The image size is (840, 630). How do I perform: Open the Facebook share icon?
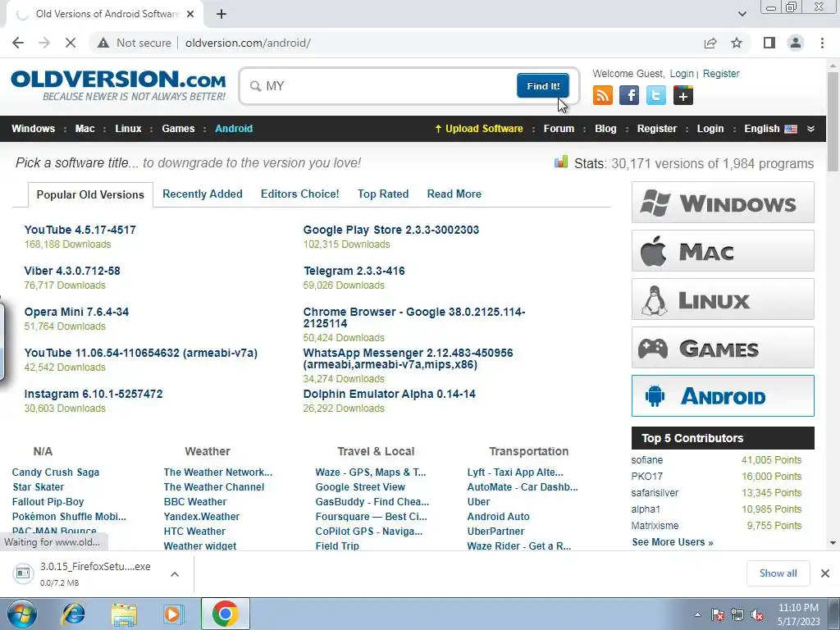coord(629,95)
